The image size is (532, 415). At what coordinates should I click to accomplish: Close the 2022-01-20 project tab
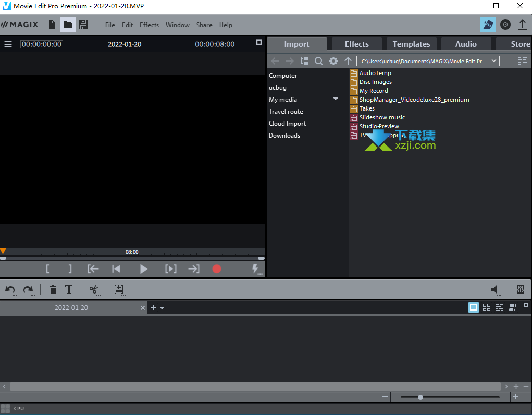(143, 308)
